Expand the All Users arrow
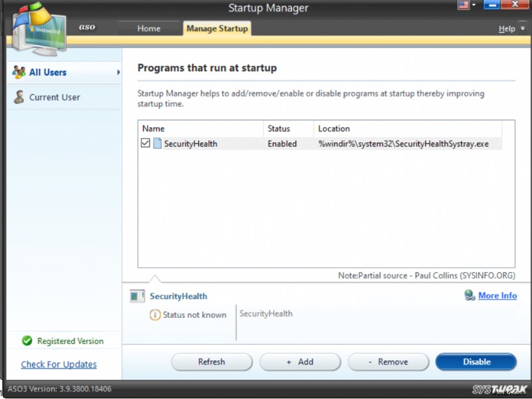Screen dimensions: 532x399 118,72
